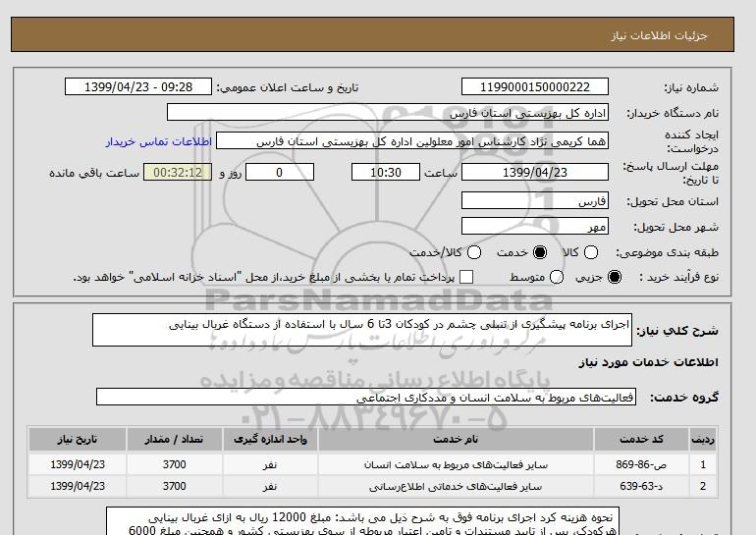756x535 pixels.
Task: Click service code ص-86-869
Action: click(641, 464)
